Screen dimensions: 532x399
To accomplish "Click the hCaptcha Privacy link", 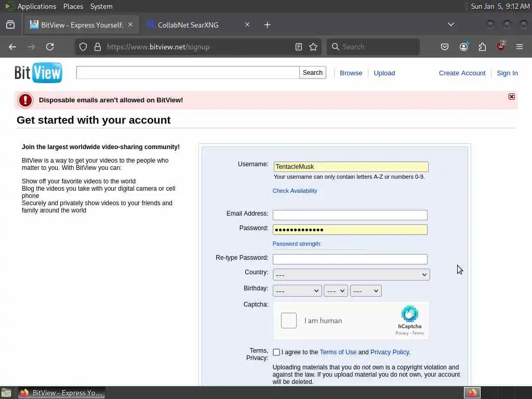I will (402, 333).
